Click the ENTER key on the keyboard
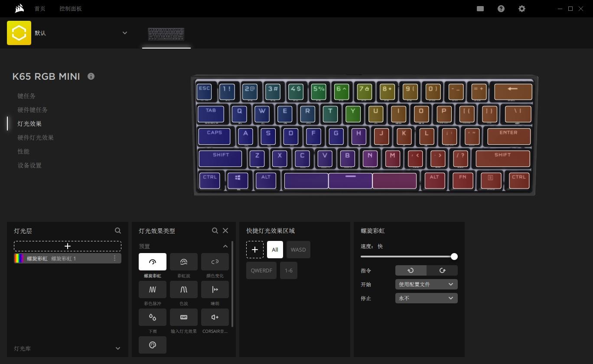The image size is (593, 364). pos(509,136)
